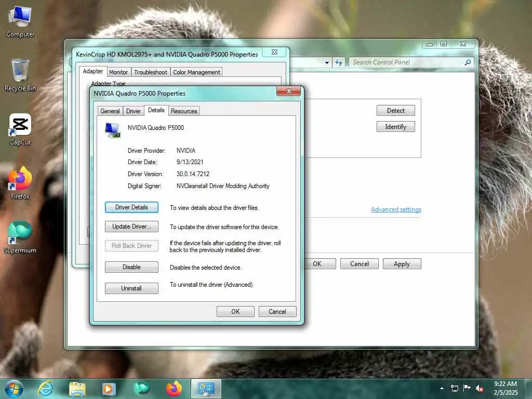The image size is (532, 399).
Task: Click Cancel in the Screen Resolution window
Action: [x=360, y=263]
